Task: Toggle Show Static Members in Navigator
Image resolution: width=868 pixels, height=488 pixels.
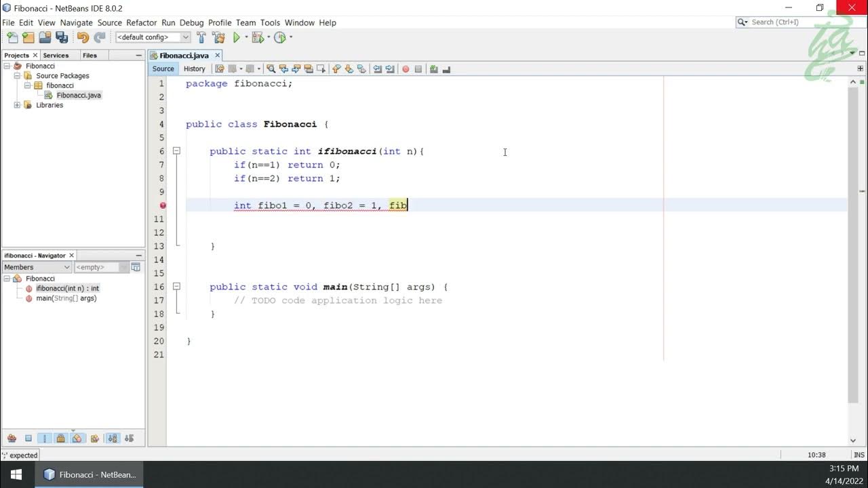Action: 44,439
